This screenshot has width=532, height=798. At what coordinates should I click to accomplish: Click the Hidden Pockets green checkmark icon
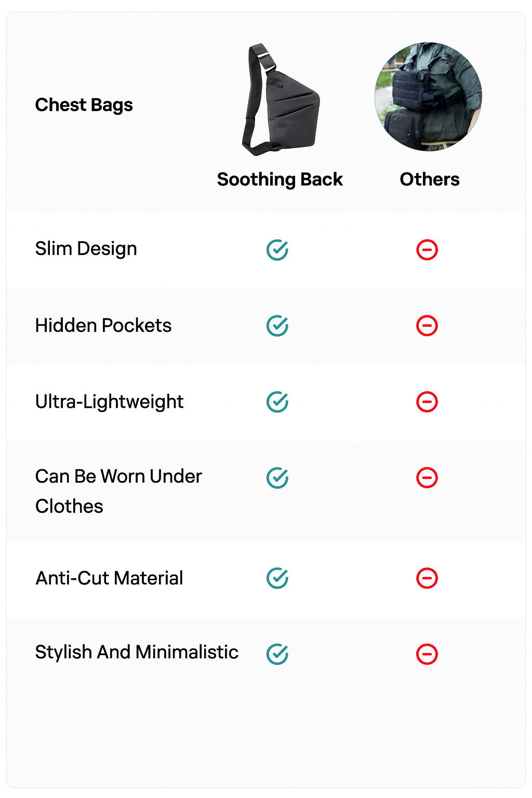click(277, 326)
